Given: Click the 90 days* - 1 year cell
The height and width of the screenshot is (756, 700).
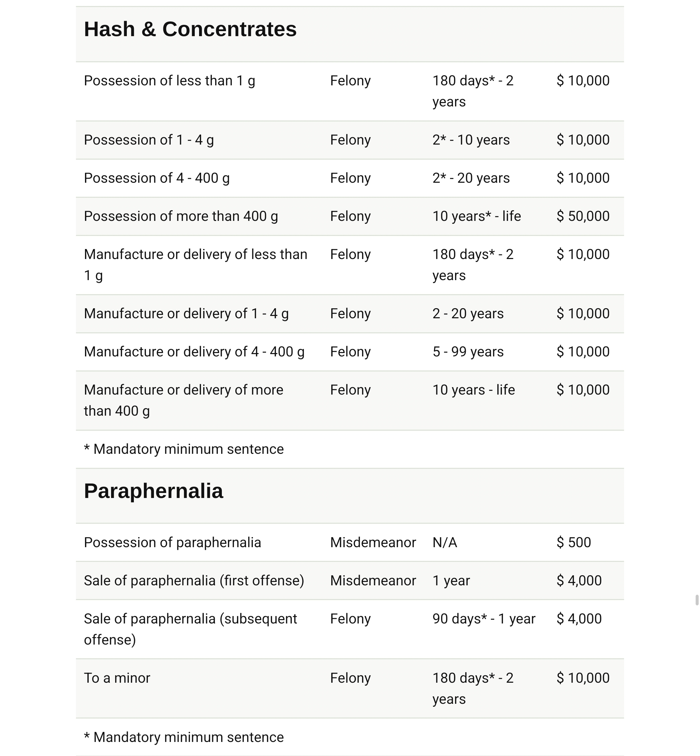Looking at the screenshot, I should [x=484, y=619].
